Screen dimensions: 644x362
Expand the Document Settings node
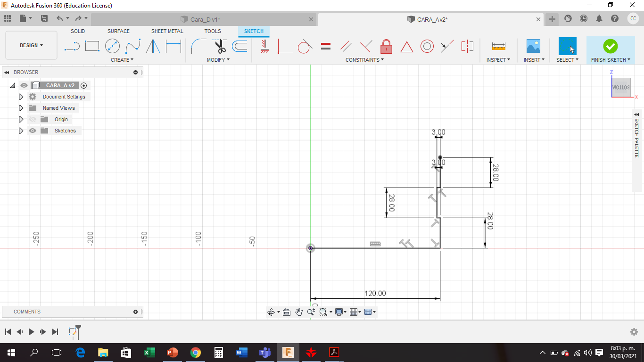pos(21,97)
